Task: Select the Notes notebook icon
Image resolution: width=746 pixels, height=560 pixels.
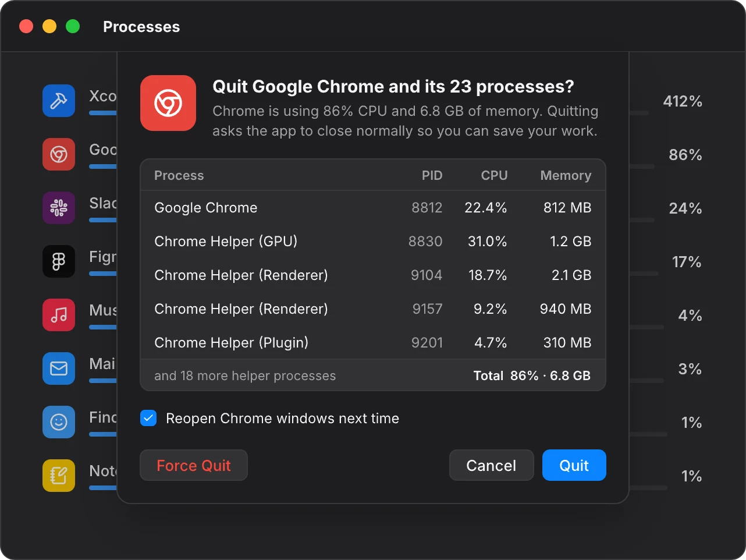Action: [x=59, y=476]
